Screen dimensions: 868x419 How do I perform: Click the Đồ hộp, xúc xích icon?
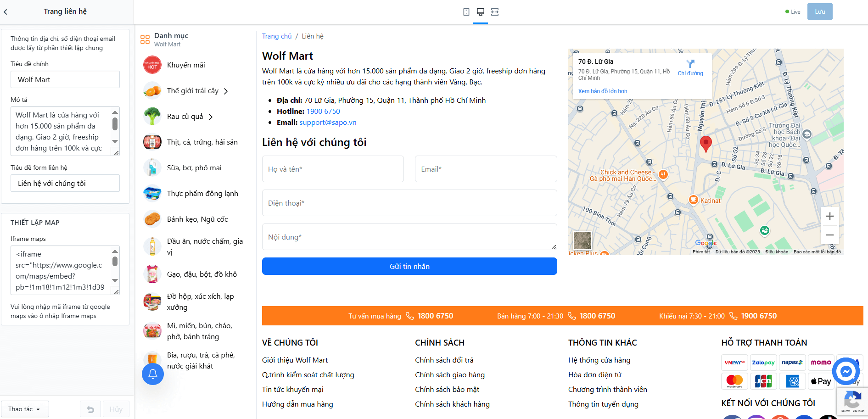152,302
